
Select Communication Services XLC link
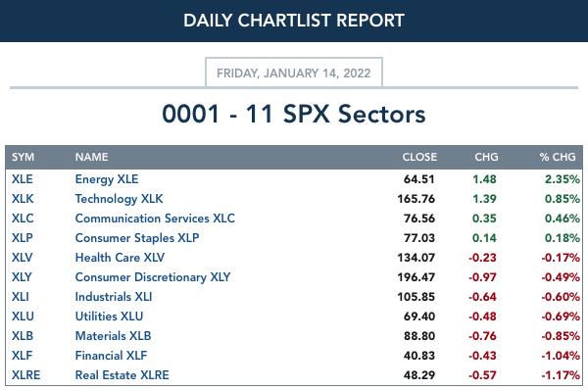[155, 219]
